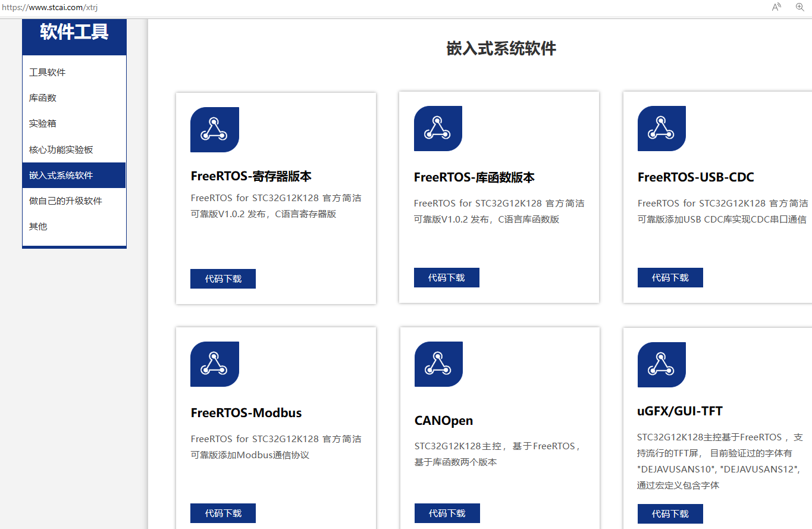Click 代码下载 under FreeRTOS-USB-CDC

(670, 277)
